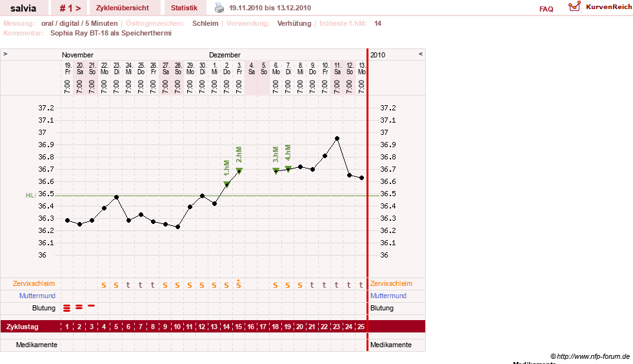Click mucus symbol S on cycle day 4
The width and height of the screenshot is (633, 364).
[104, 285]
